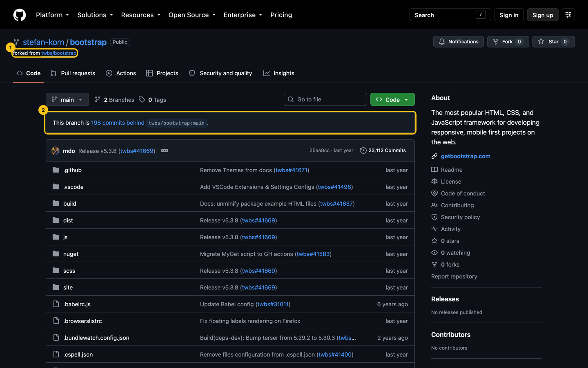Click the Sign up button
Image resolution: width=588 pixels, height=368 pixels.
[543, 15]
